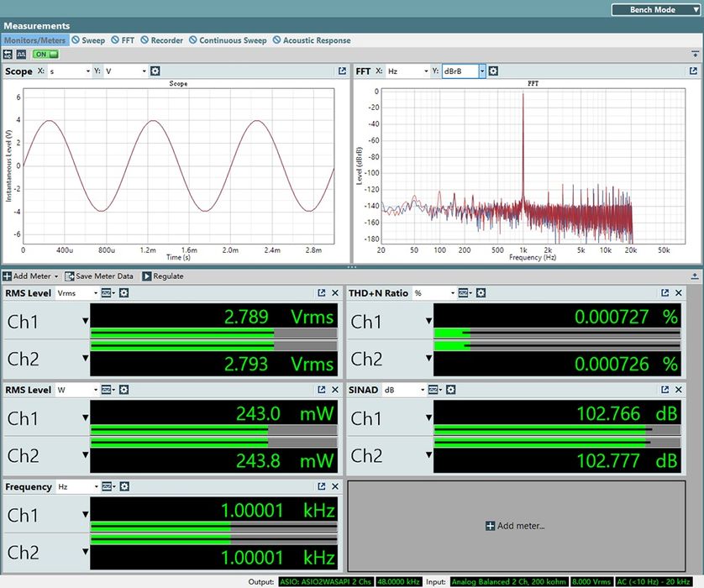Open Frequency meter settings gear

coord(124,486)
